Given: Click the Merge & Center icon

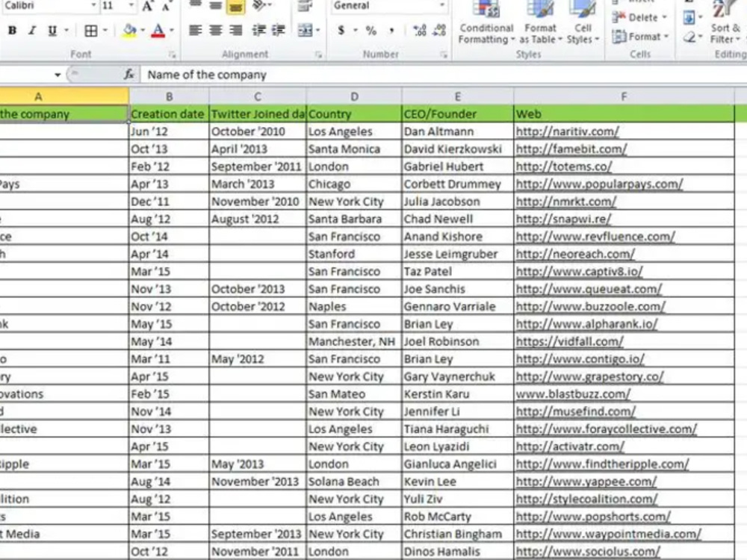Looking at the screenshot, I should pyautogui.click(x=305, y=31).
